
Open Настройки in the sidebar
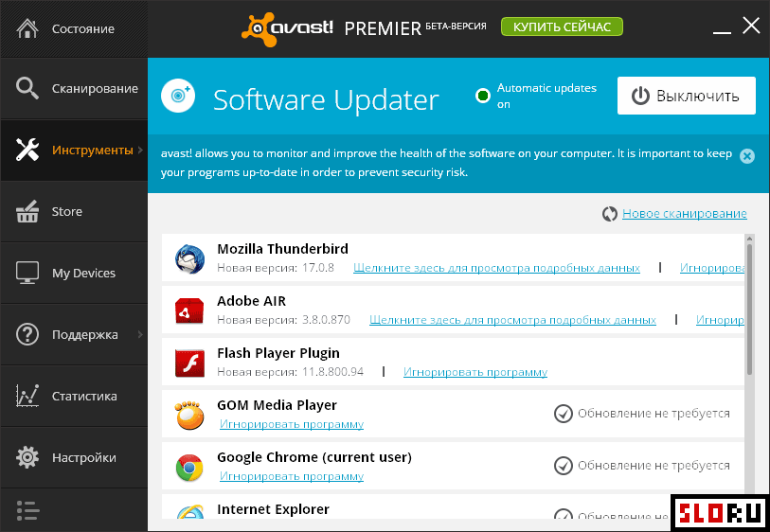(74, 457)
